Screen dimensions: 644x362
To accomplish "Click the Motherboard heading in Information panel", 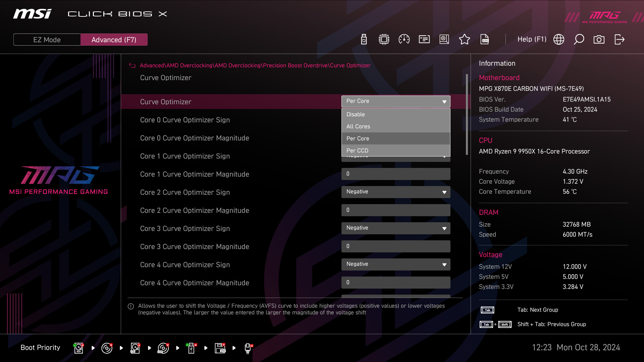I will click(x=499, y=78).
